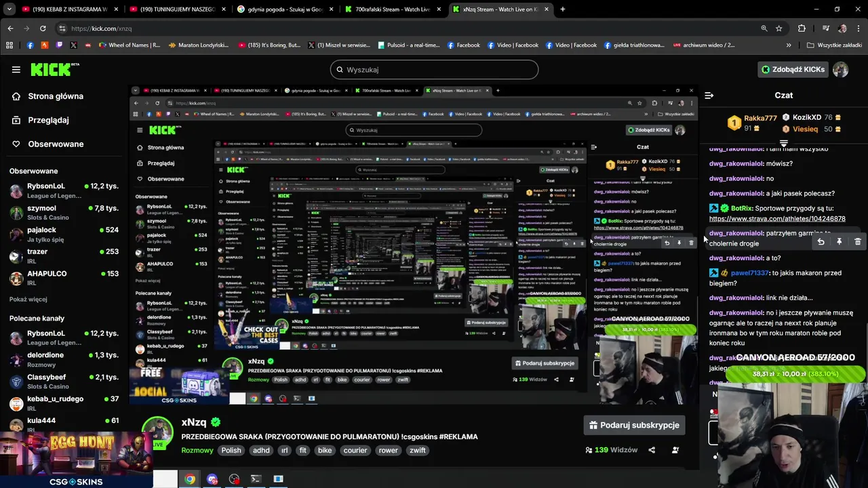Click Podaruj subskrypcje below the outermost stream

click(x=635, y=425)
